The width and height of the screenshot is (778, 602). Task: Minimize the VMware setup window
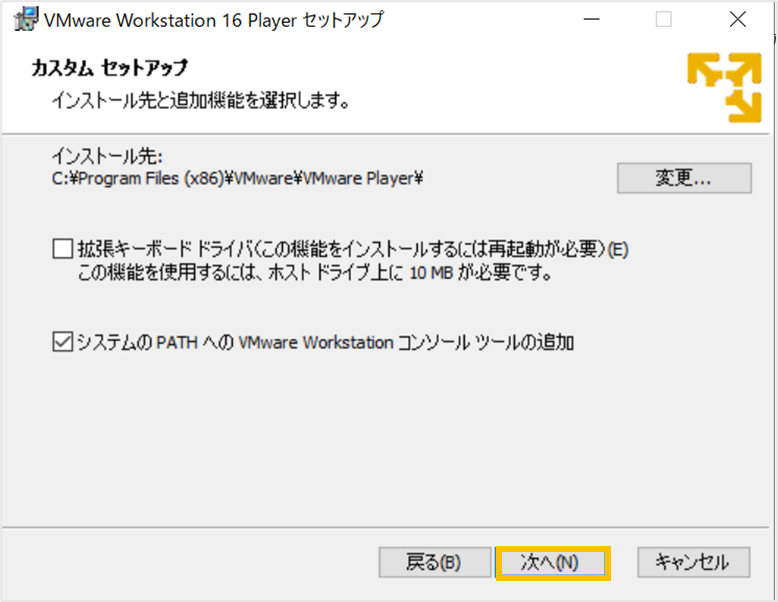(x=591, y=19)
